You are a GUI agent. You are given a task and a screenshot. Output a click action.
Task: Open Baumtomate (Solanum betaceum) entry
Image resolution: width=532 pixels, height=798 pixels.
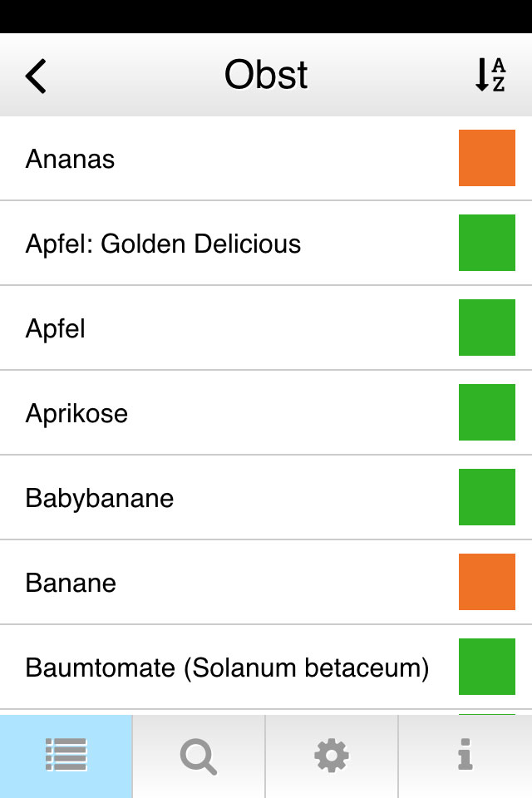266,667
